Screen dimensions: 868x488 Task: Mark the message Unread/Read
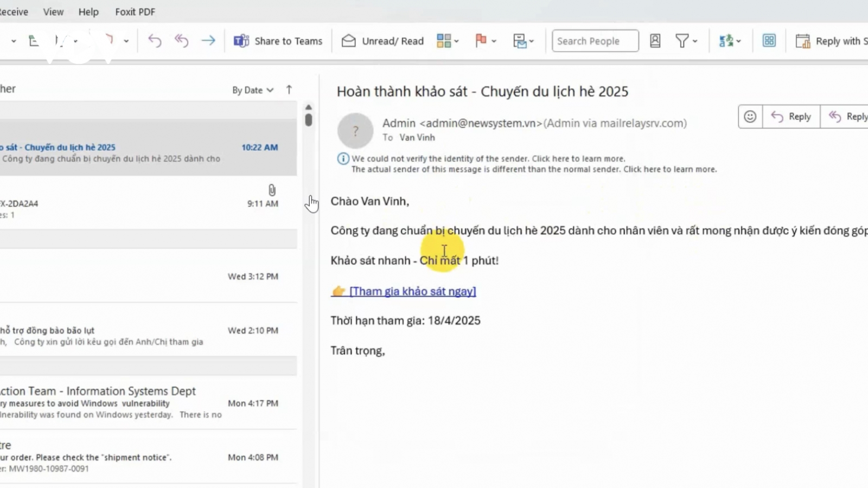pos(382,41)
